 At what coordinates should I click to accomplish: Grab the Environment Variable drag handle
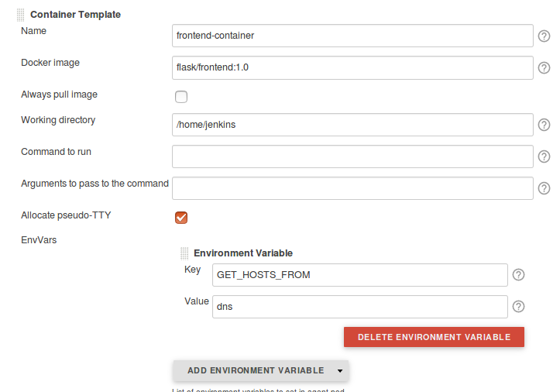click(x=184, y=253)
